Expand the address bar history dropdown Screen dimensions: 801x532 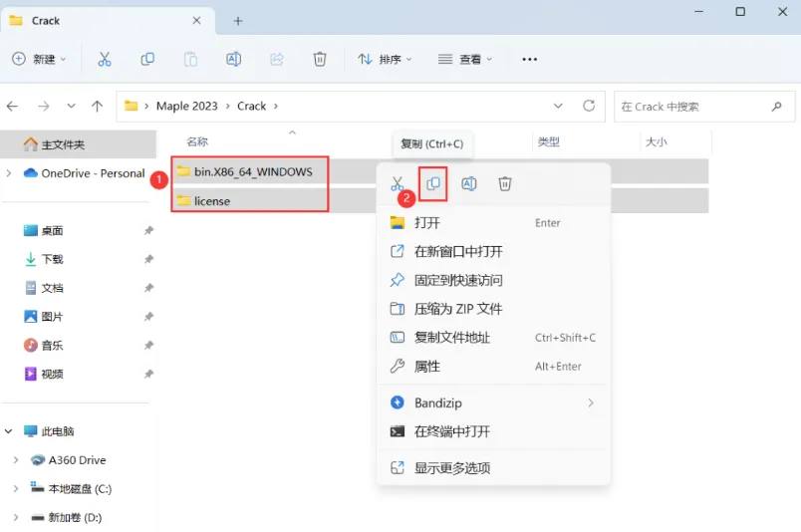(x=558, y=106)
